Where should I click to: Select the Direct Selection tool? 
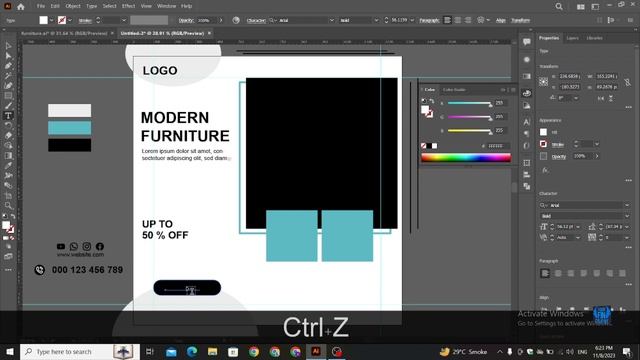tap(8, 56)
